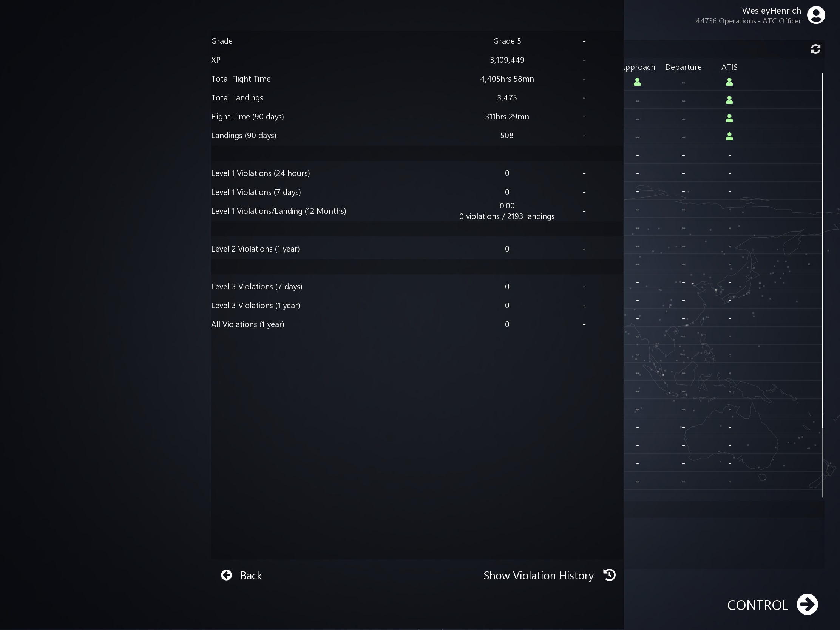
Task: Click the WesleyHenrich username text
Action: pos(771,11)
